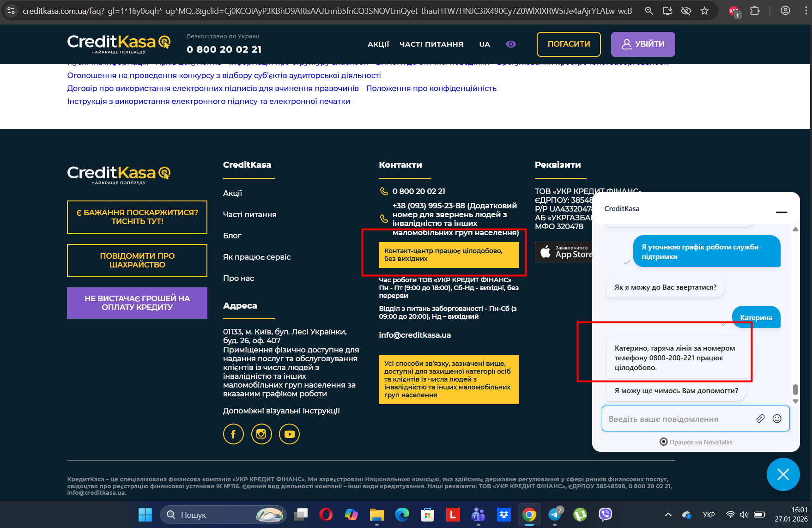This screenshot has width=812, height=528.
Task: Open ЧАСТІ ПИТАННЯ in the top navigation
Action: coord(431,44)
